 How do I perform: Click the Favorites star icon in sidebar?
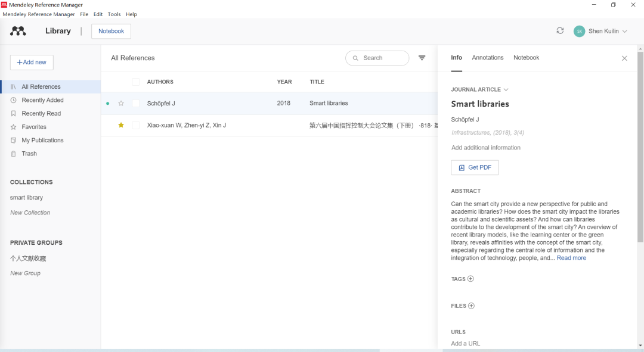point(13,127)
